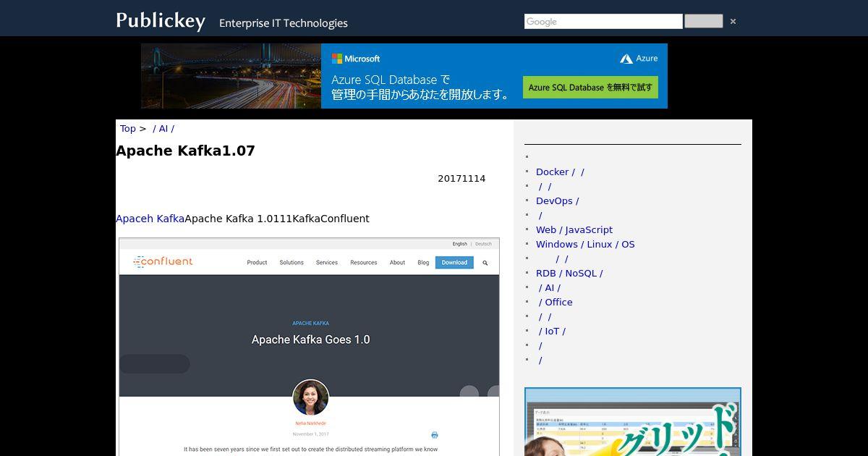Open Blog item on Confluent page
Image resolution: width=868 pixels, height=456 pixels.
(423, 263)
